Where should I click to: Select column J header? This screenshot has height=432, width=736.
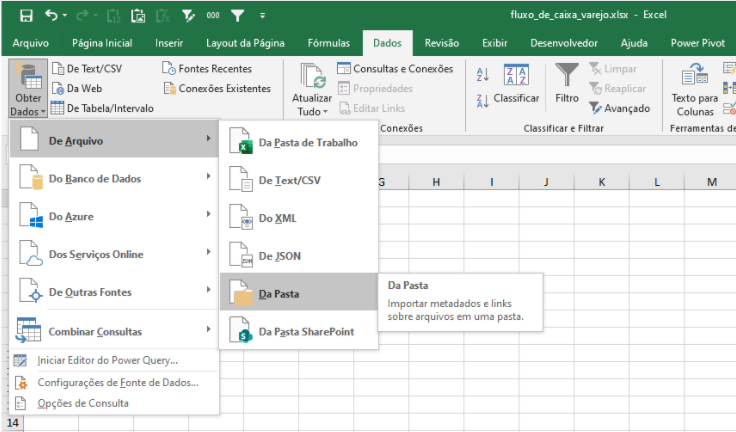[546, 182]
